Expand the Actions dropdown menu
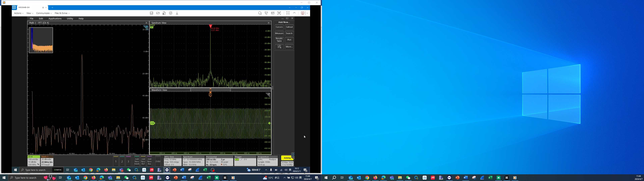The image size is (644, 181). (19, 13)
